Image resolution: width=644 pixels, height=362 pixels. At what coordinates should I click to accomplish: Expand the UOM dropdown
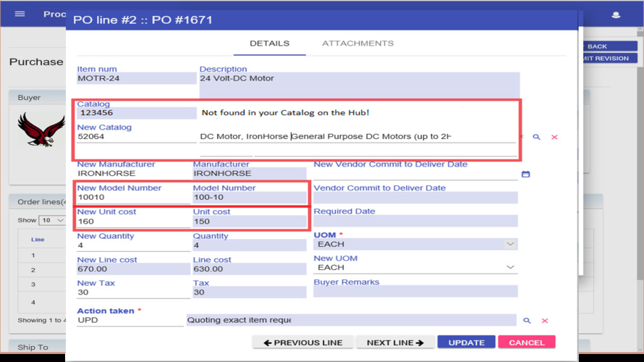pyautogui.click(x=415, y=244)
